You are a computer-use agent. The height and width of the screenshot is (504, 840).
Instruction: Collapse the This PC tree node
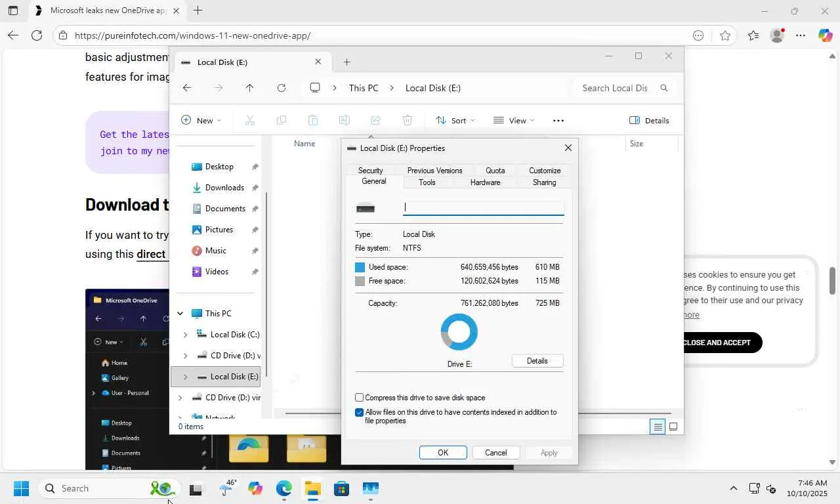coord(180,314)
